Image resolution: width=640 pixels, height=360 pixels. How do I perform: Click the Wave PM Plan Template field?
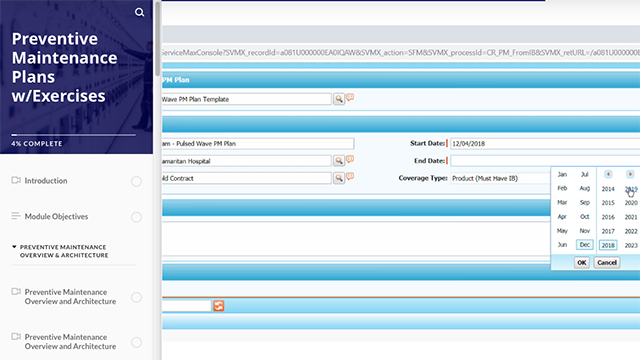(x=247, y=99)
